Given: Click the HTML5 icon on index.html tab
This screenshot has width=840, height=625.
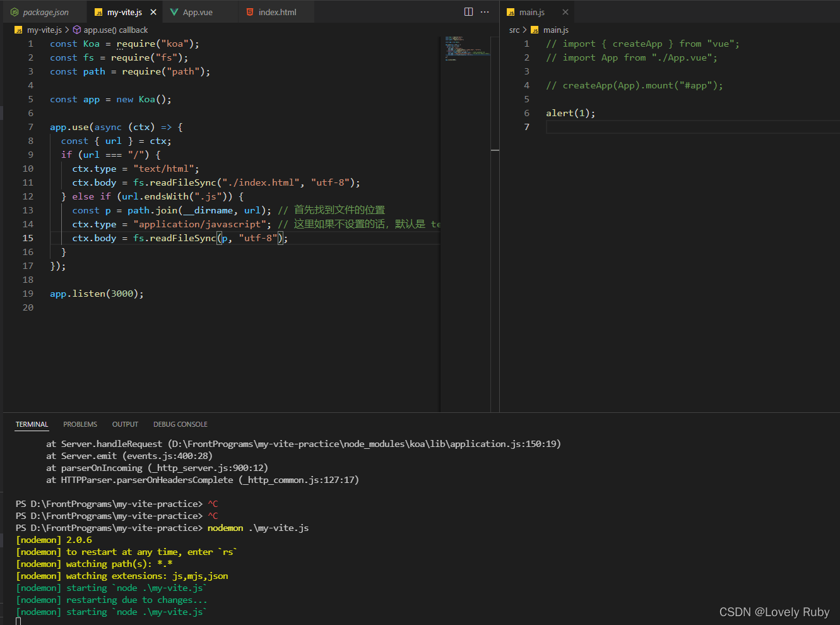Looking at the screenshot, I should [250, 12].
